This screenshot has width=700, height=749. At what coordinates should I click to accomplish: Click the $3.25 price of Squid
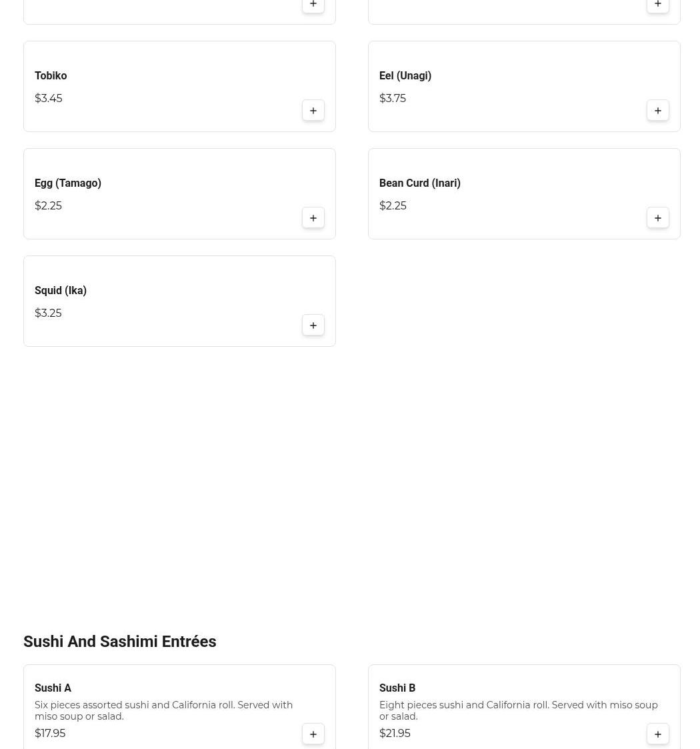click(48, 313)
